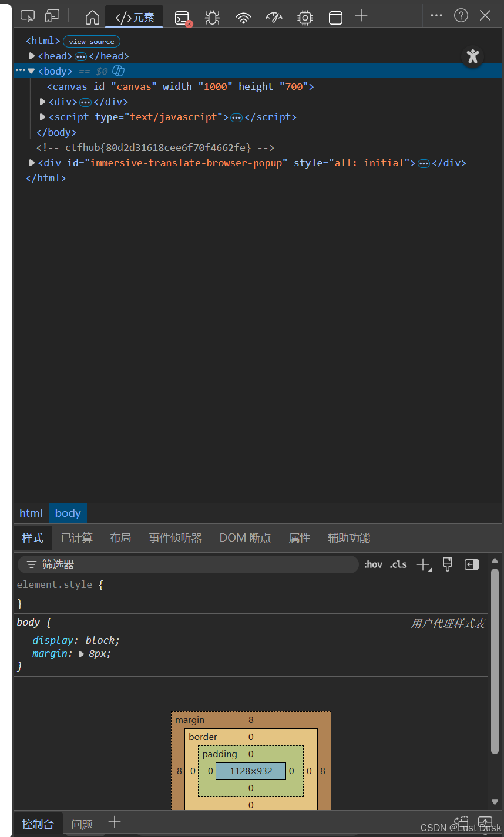Click the 用户代理样式表 source label
This screenshot has height=837, width=504.
point(448,623)
